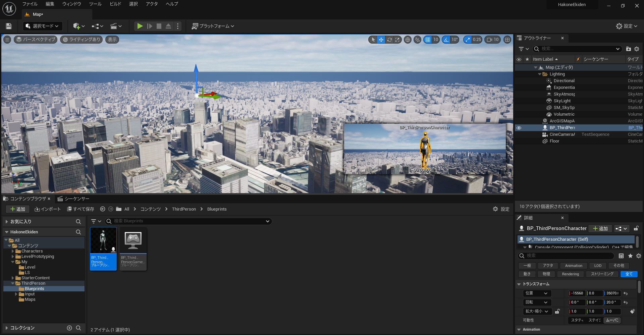Image resolution: width=644 pixels, height=335 pixels.
Task: Open the search in the HakoneEkiden section
Action: [78, 232]
